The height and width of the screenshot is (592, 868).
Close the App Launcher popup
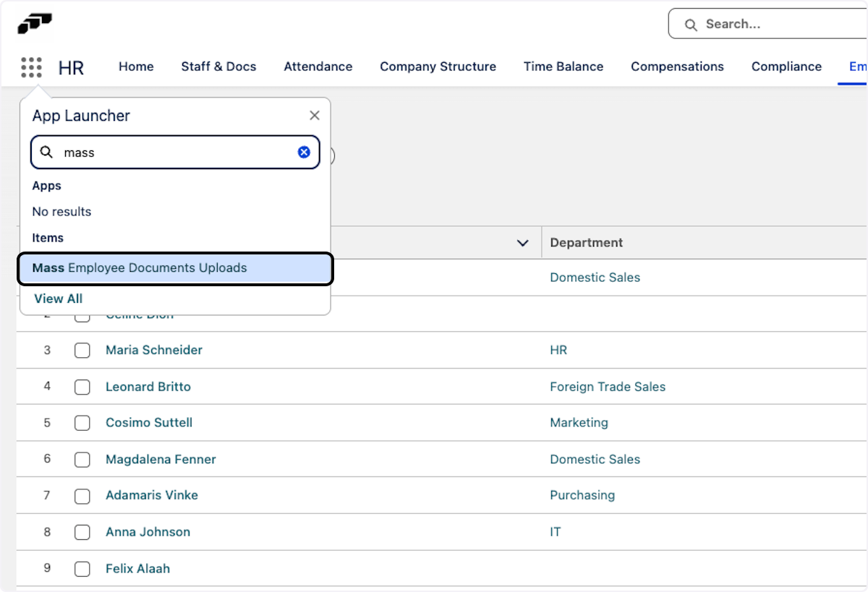[315, 115]
